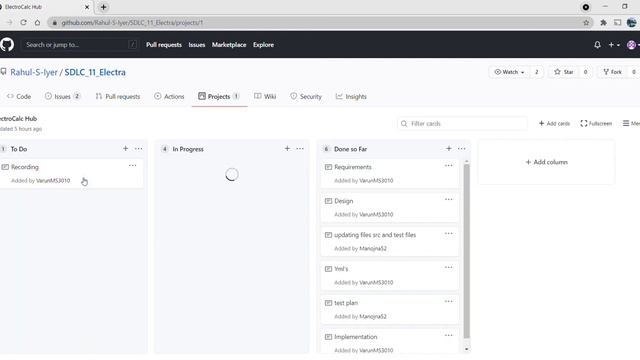Switch to the Wiki tab
The height and width of the screenshot is (360, 640).
click(265, 96)
